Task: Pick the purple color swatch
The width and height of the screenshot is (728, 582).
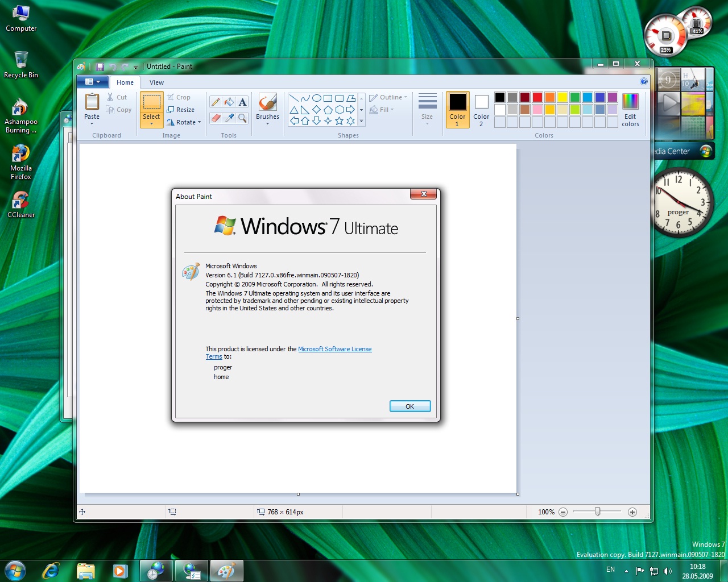Action: [x=613, y=97]
